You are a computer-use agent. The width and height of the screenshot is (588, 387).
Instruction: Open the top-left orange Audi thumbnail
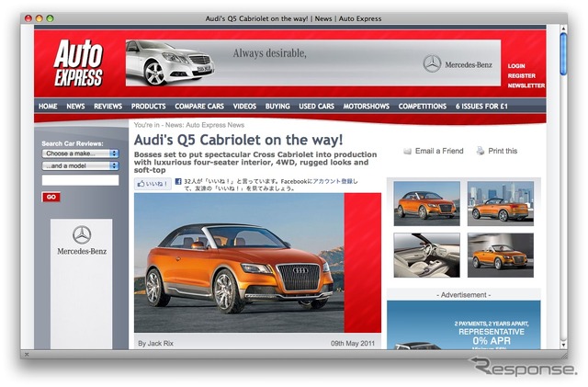pos(426,203)
